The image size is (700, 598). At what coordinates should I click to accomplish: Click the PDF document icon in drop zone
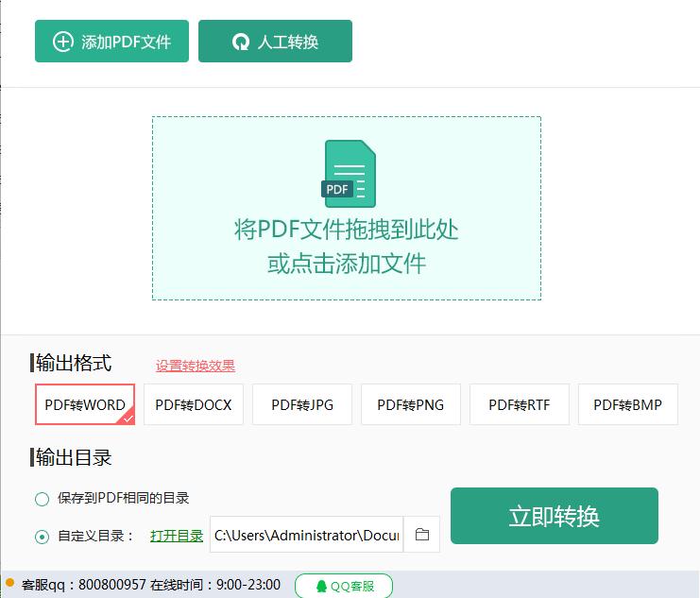click(x=350, y=174)
